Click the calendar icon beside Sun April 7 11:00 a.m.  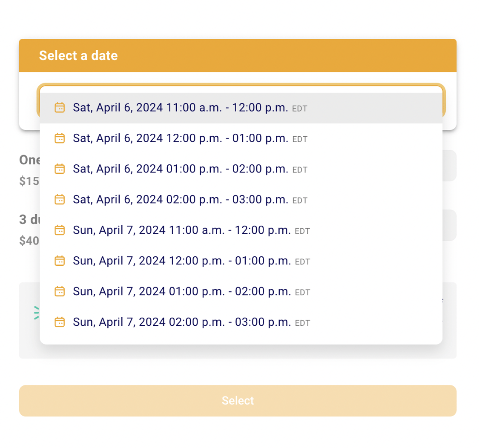[60, 230]
